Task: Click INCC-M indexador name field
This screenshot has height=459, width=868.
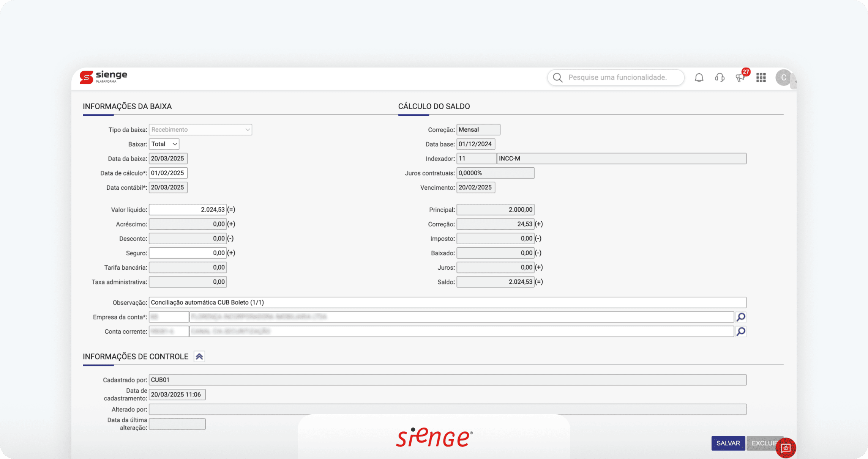Action: click(x=622, y=159)
